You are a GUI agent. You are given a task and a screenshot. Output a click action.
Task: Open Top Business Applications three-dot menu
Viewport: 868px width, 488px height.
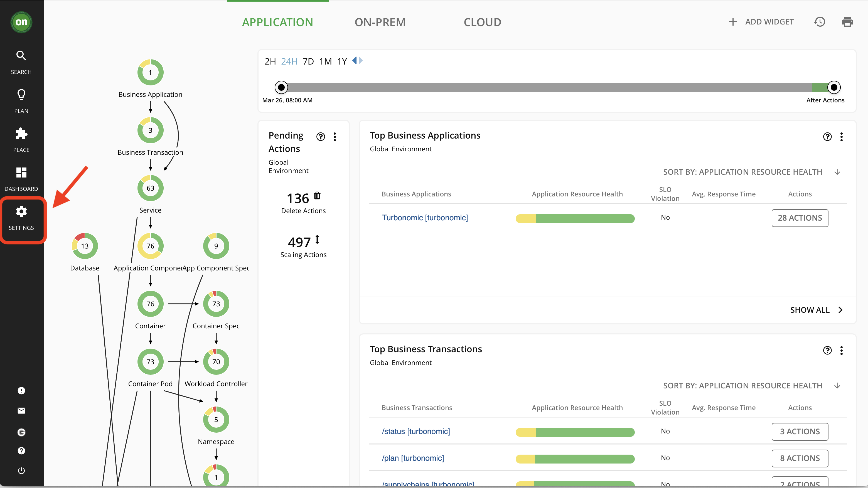[x=841, y=137]
